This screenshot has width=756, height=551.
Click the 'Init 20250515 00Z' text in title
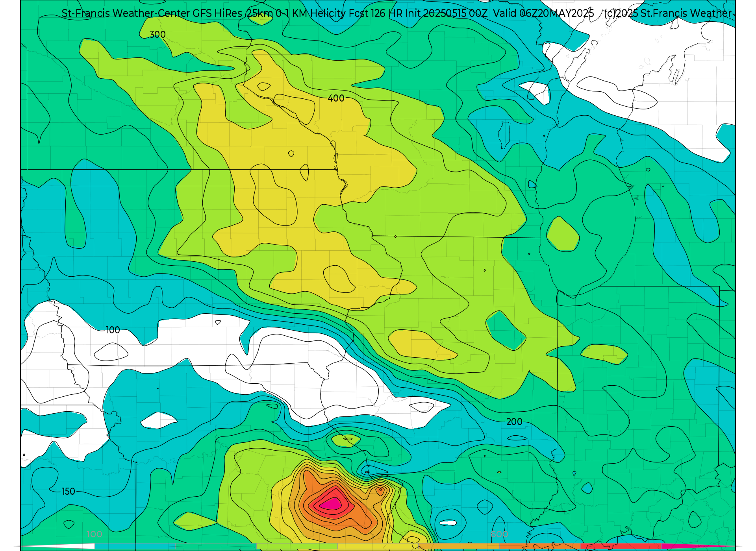tap(447, 13)
